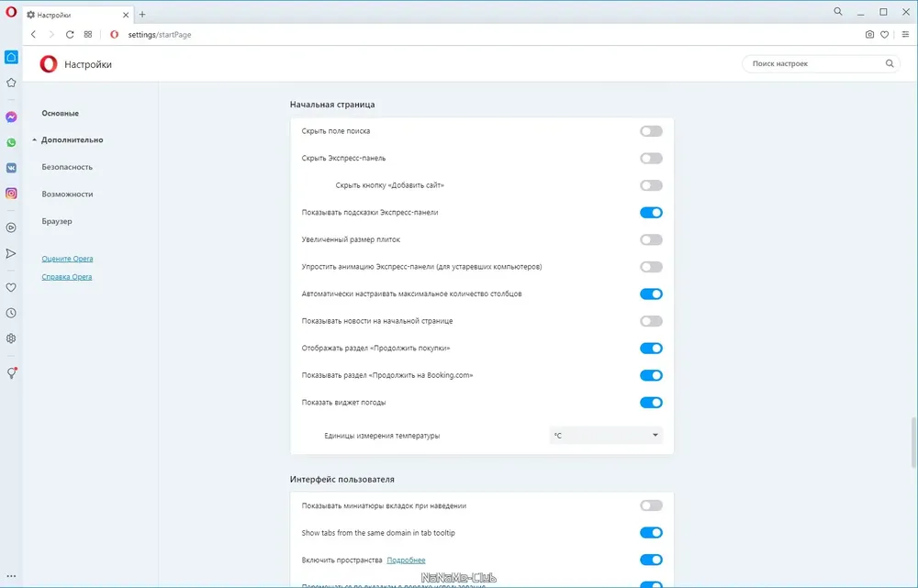Viewport: 918px width, 588px height.
Task: Open the heart icon in sidebar
Action: 11,287
